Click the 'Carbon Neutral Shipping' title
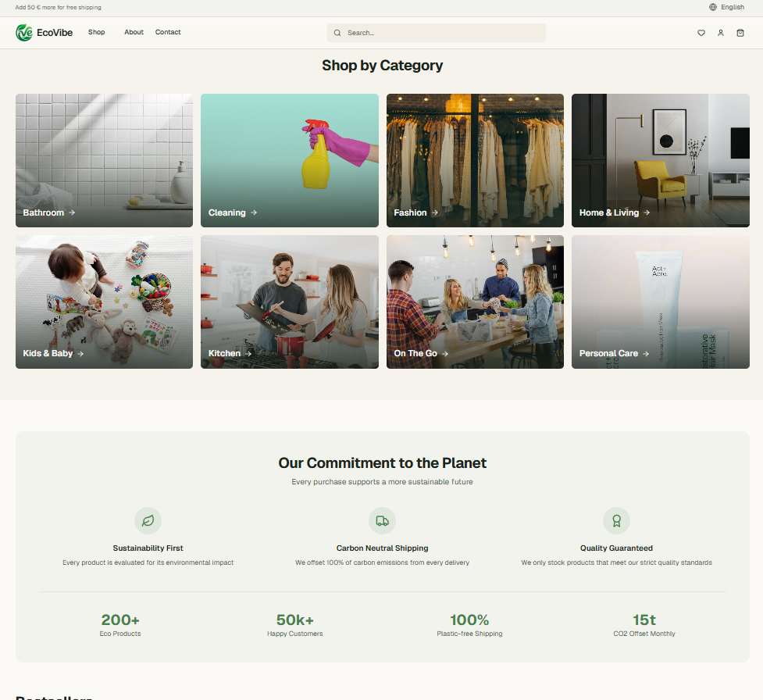 pos(382,548)
